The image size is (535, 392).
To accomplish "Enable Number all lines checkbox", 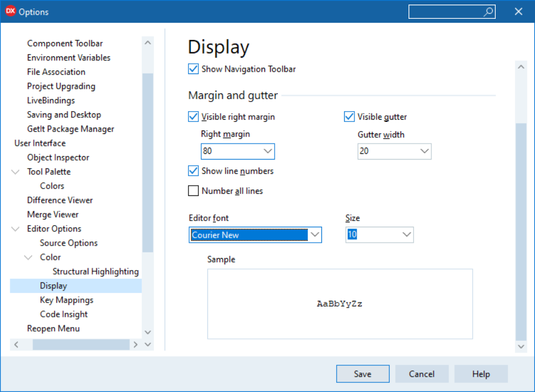I will point(193,190).
